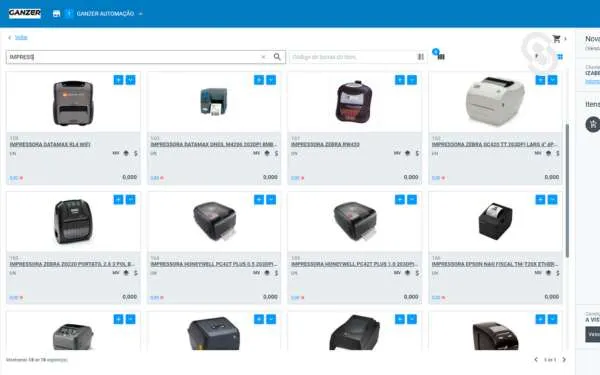Image resolution: width=600 pixels, height=375 pixels.
Task: Go to the next results page
Action: pyautogui.click(x=564, y=360)
